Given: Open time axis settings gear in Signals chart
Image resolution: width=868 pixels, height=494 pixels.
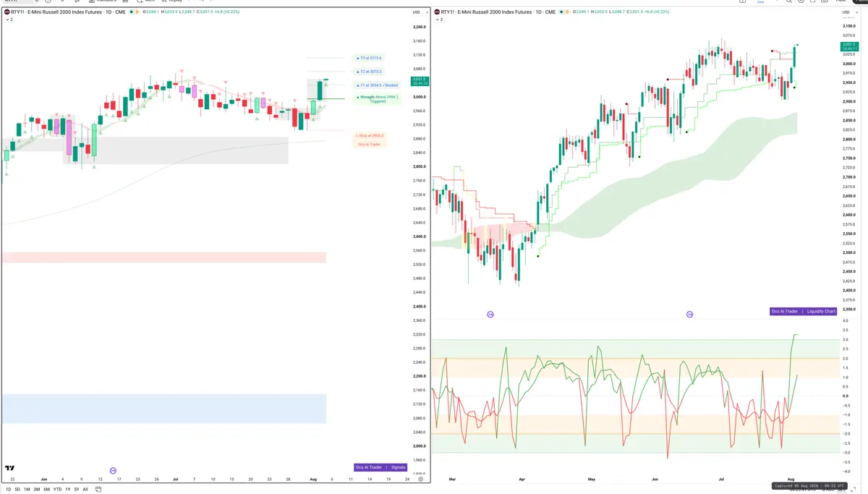Looking at the screenshot, I should pos(420,479).
